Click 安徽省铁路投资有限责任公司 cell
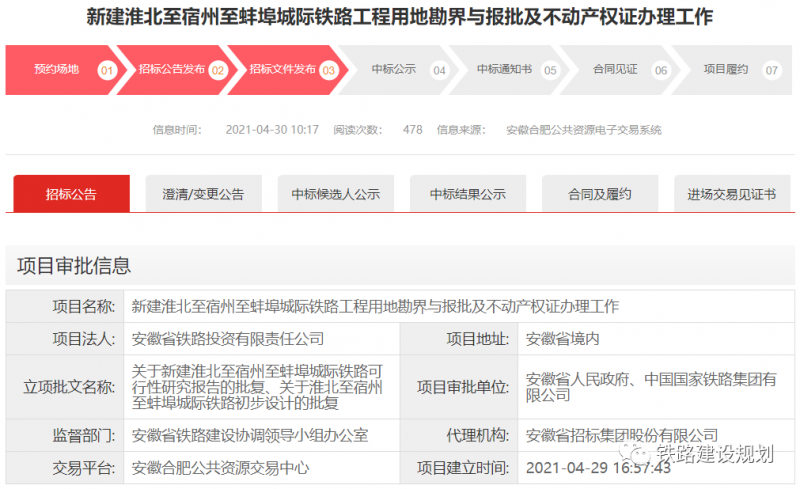Image resolution: width=800 pixels, height=489 pixels. click(262, 339)
